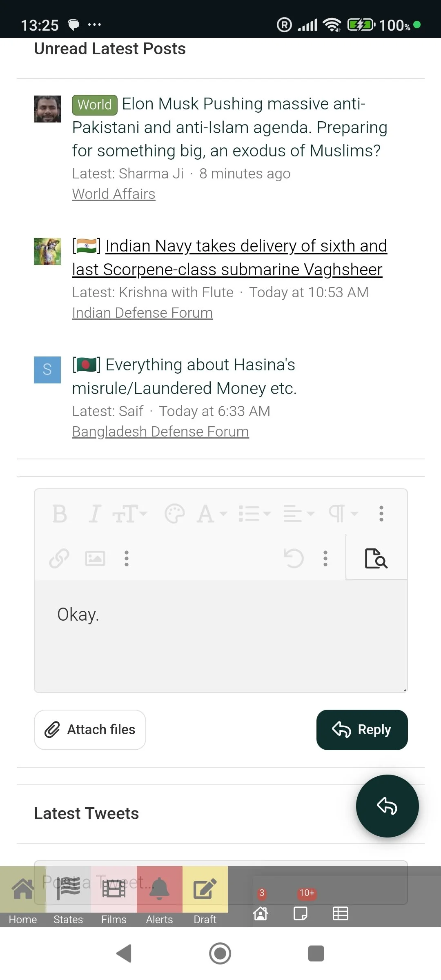441x980 pixels.
Task: Toggle bold text formatting in the editor
Action: 60,514
